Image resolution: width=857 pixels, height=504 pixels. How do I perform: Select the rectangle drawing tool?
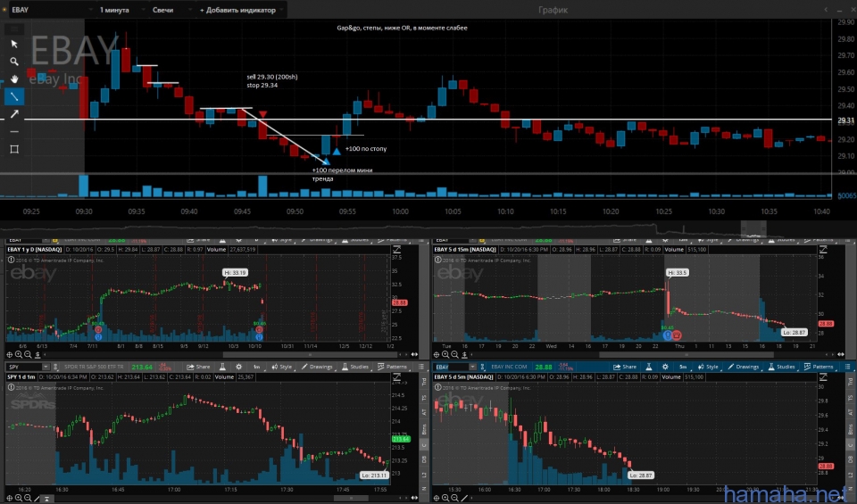(x=14, y=149)
